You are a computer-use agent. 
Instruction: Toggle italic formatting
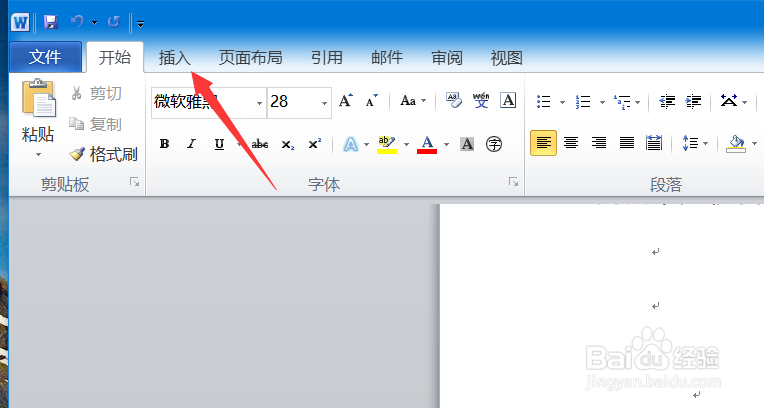coord(191,144)
